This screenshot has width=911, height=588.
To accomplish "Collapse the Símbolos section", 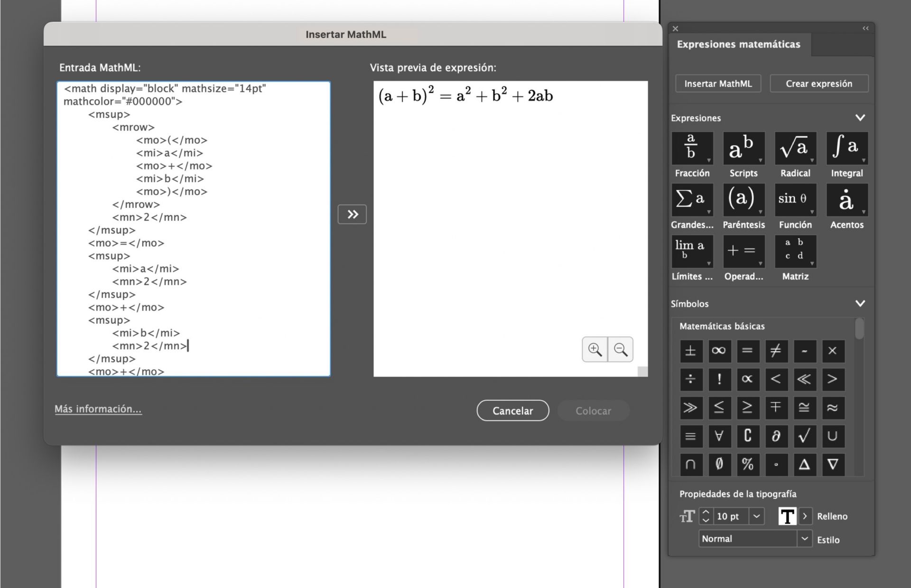I will (860, 303).
